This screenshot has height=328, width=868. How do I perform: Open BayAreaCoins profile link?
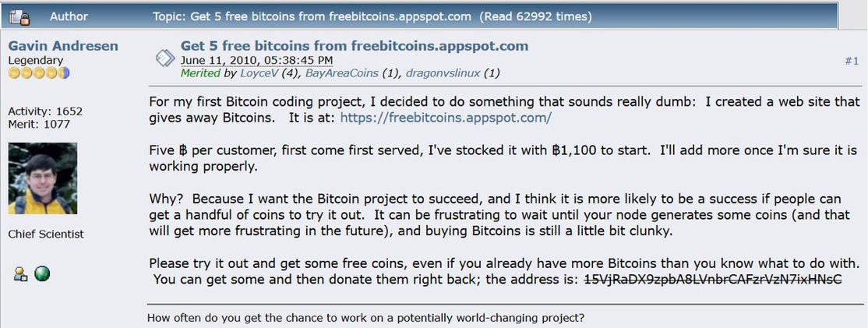(342, 73)
